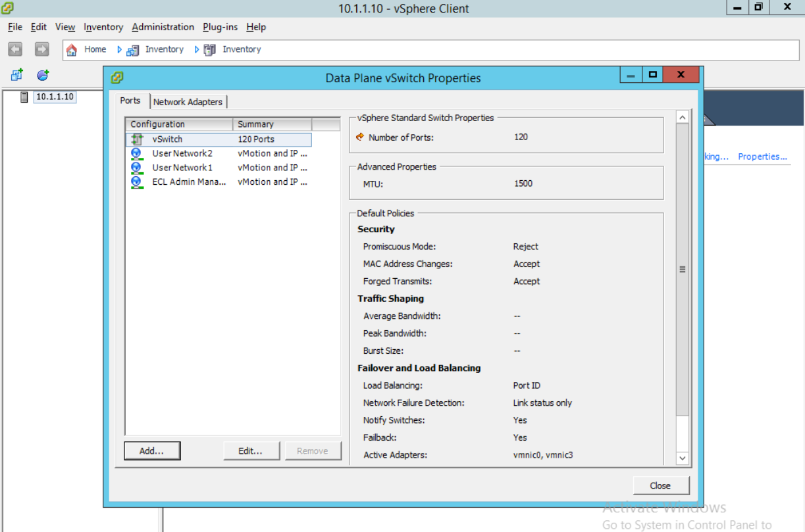
Task: Click the add inventory item toolbar icon
Action: click(15, 74)
